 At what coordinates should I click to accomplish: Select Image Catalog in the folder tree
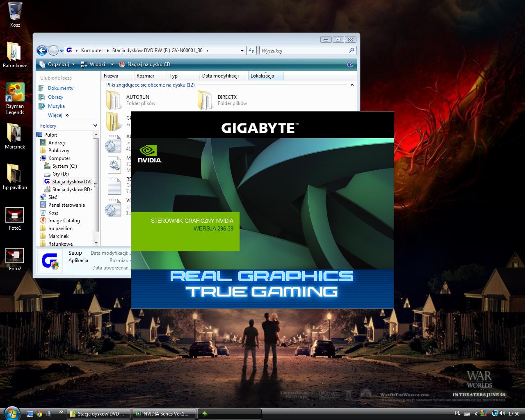(60, 220)
